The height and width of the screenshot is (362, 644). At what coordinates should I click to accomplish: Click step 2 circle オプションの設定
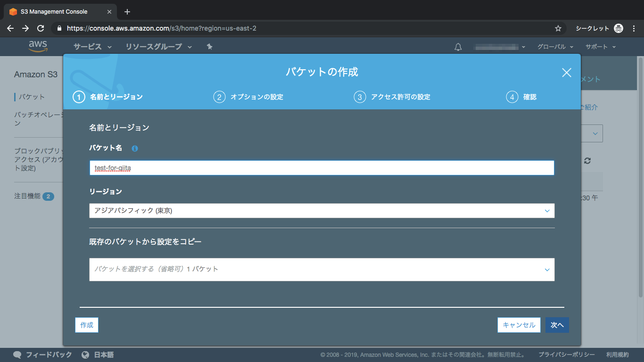[219, 97]
